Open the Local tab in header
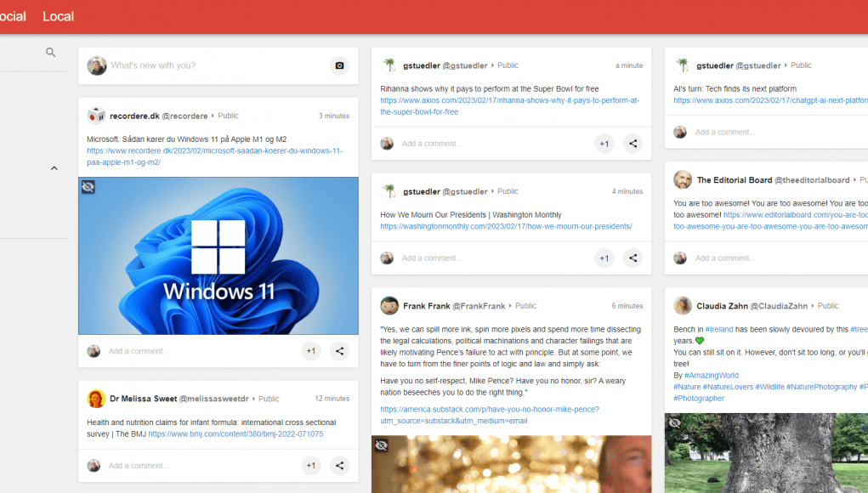The width and height of the screenshot is (868, 493). (58, 17)
